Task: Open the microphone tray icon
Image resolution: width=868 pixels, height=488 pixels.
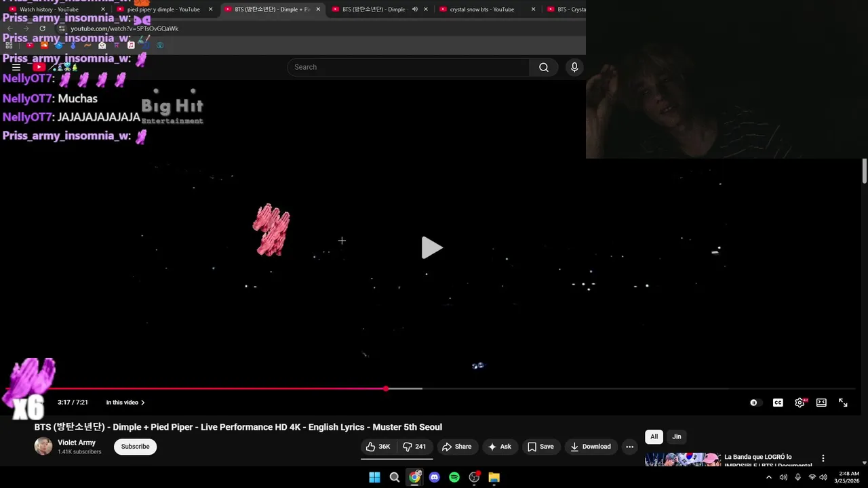Action: point(797,477)
